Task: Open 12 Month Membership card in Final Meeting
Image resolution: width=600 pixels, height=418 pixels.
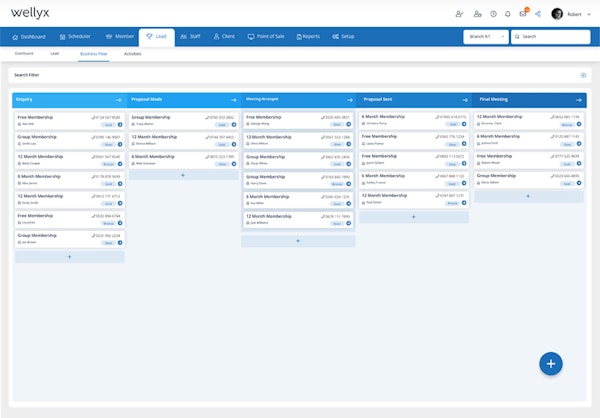Action: pos(528,120)
